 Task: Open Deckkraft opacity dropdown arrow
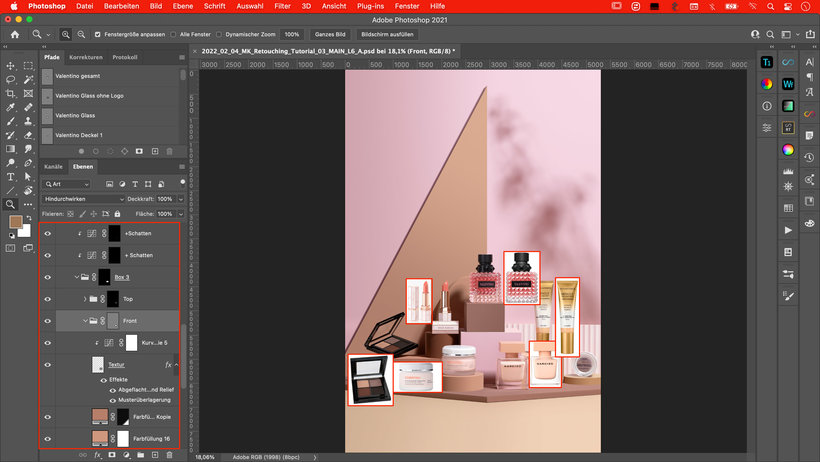[x=181, y=199]
